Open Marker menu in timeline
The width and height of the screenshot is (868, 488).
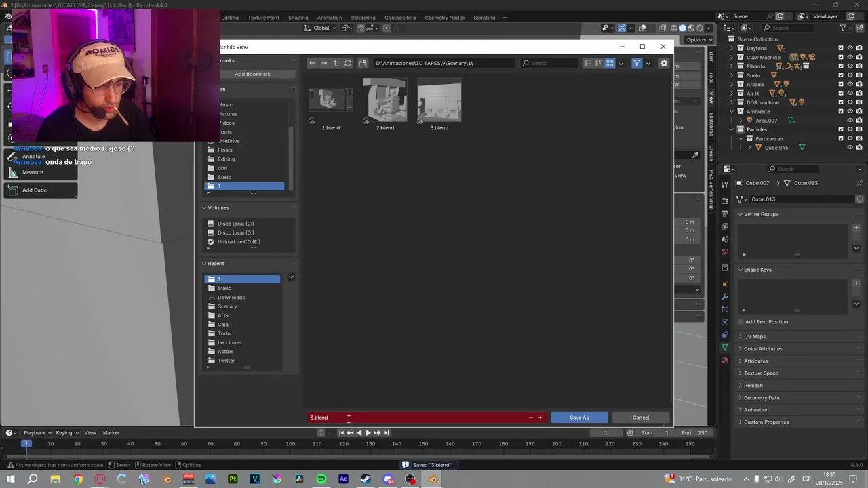111,433
